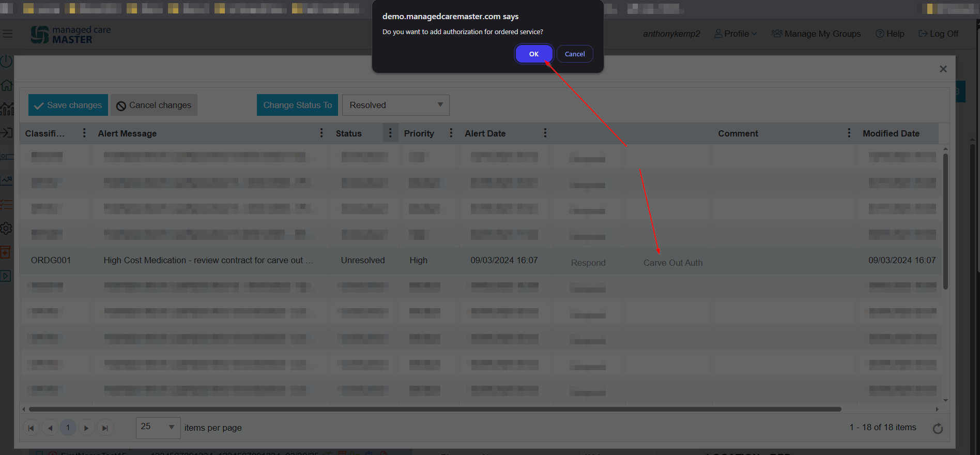Open the Alert Message column menu dots
Screen dimensions: 980x455
coord(321,133)
